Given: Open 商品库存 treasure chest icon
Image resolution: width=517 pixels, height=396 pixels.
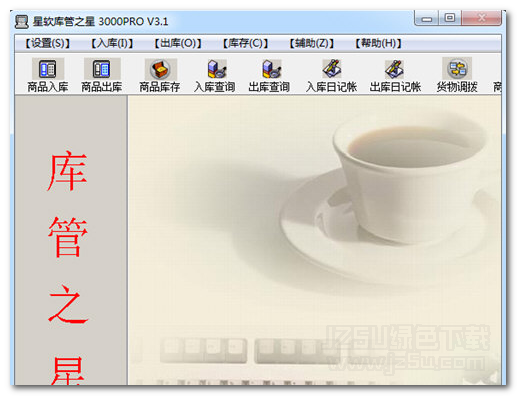Looking at the screenshot, I should click(160, 69).
